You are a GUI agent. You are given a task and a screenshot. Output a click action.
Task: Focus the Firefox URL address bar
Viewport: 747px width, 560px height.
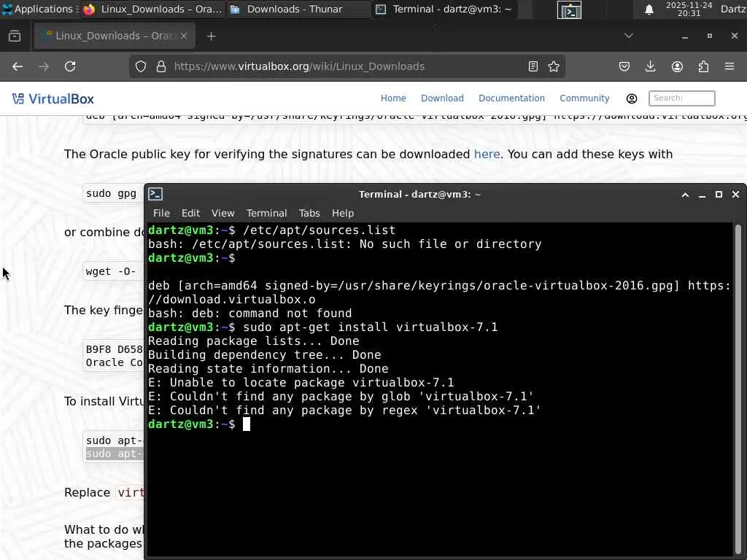pos(347,66)
